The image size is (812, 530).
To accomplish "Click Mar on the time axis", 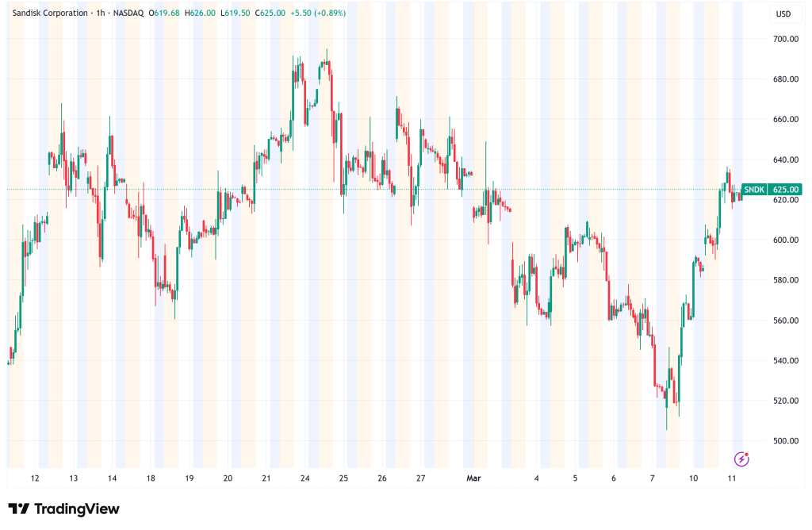I will [x=473, y=478].
